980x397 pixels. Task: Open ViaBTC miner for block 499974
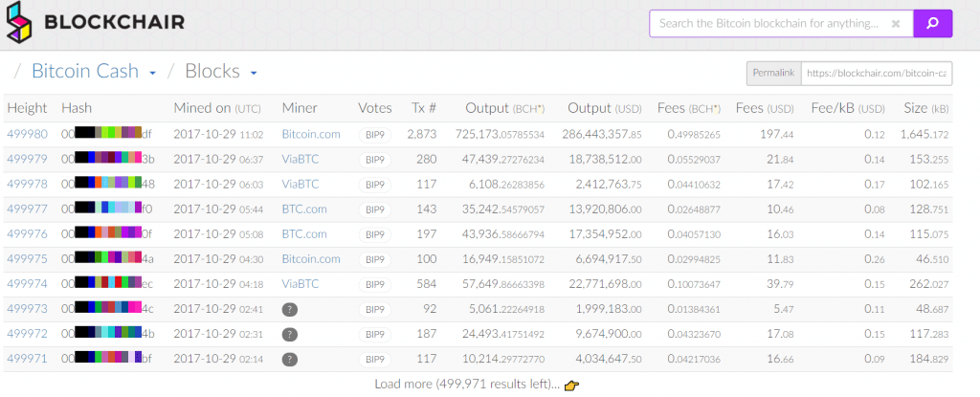301,284
